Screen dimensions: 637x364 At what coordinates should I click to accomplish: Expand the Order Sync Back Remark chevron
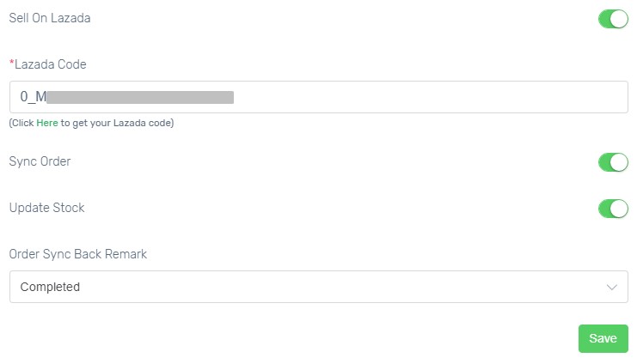612,288
